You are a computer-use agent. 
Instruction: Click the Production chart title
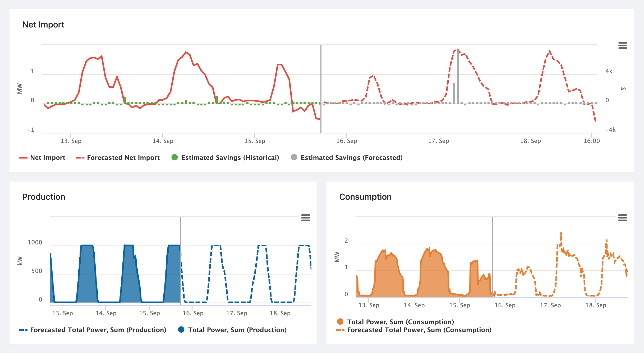tap(44, 197)
